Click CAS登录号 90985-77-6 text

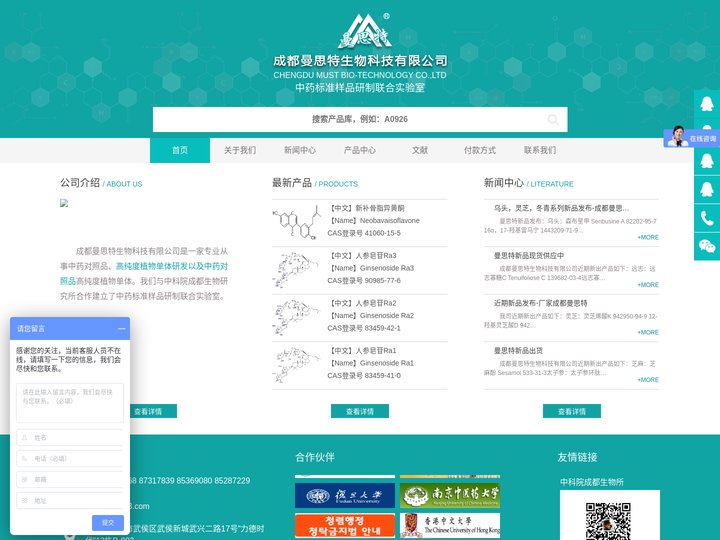364,281
